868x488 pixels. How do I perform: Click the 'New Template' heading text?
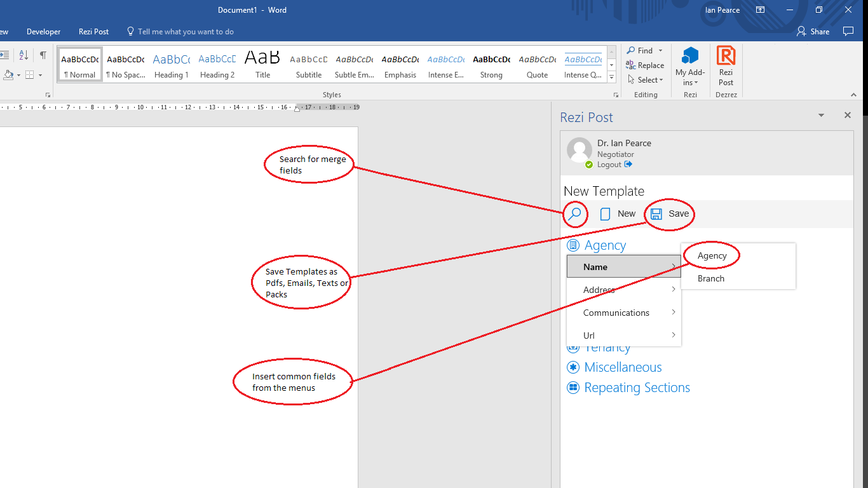point(604,191)
